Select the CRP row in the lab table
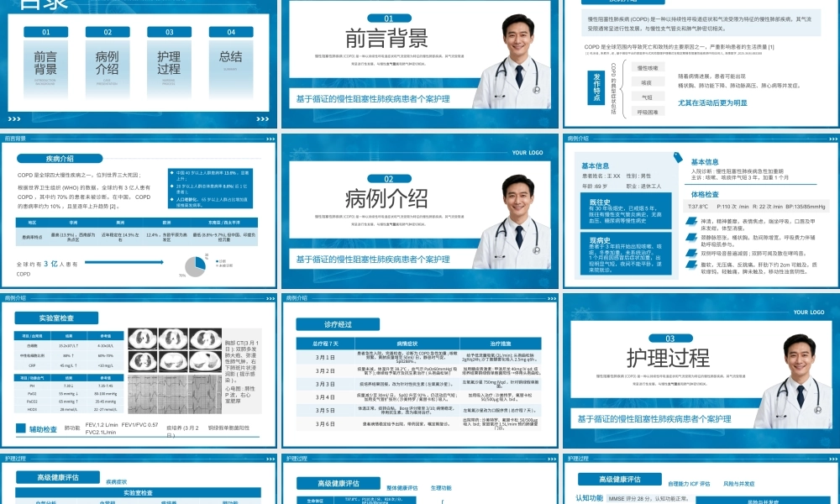This screenshot has width=840, height=504. (69, 365)
